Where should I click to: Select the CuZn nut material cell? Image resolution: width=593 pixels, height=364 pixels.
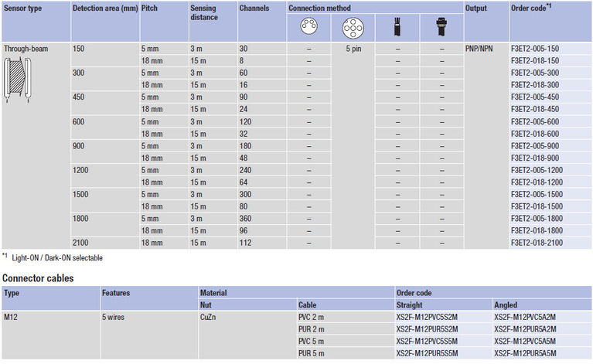[x=210, y=316]
